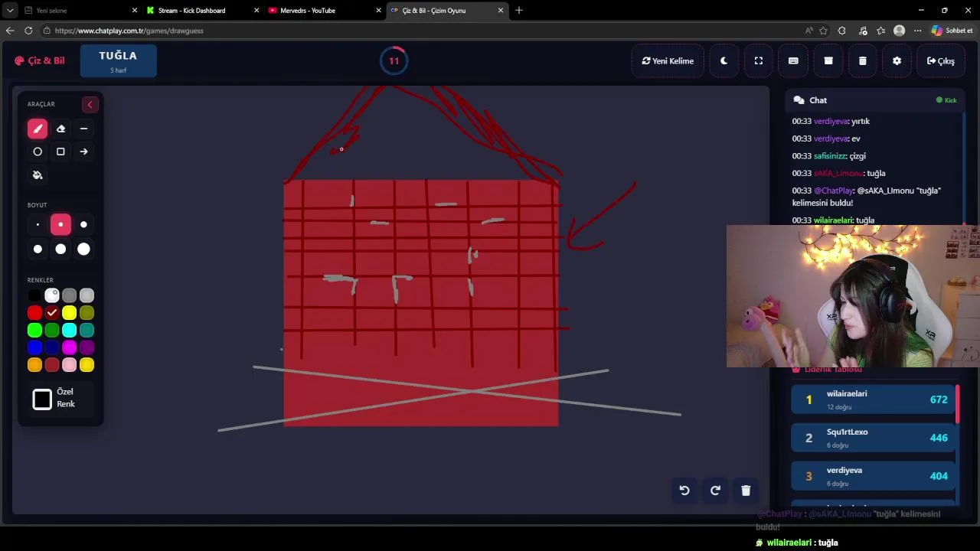Click the TUĞLA word card
Viewport: 980px width, 551px height.
coord(118,61)
